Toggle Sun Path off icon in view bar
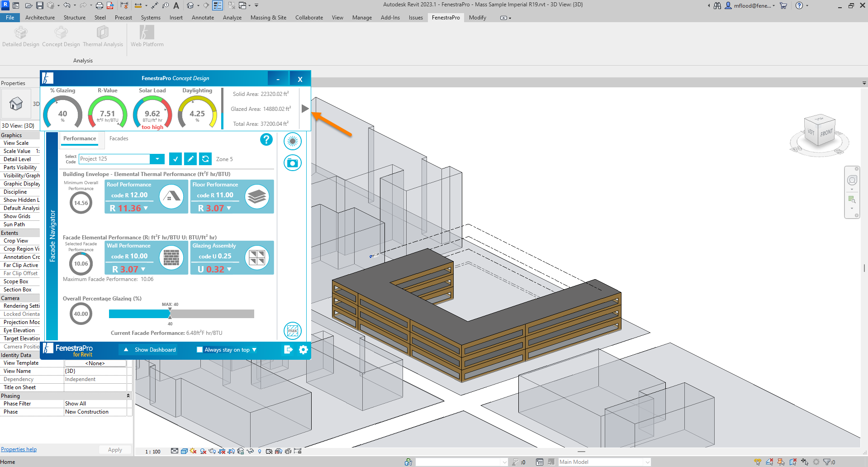Image resolution: width=868 pixels, height=467 pixels. pos(194,451)
